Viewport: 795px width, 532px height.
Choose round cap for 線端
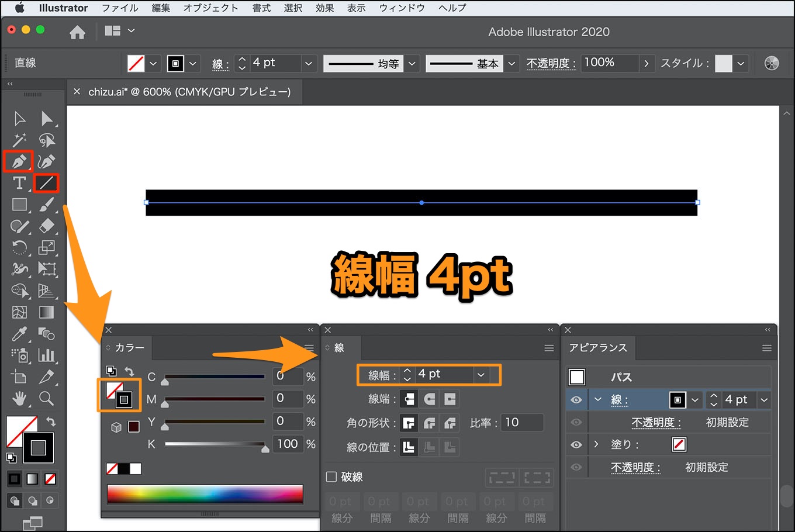click(x=430, y=399)
